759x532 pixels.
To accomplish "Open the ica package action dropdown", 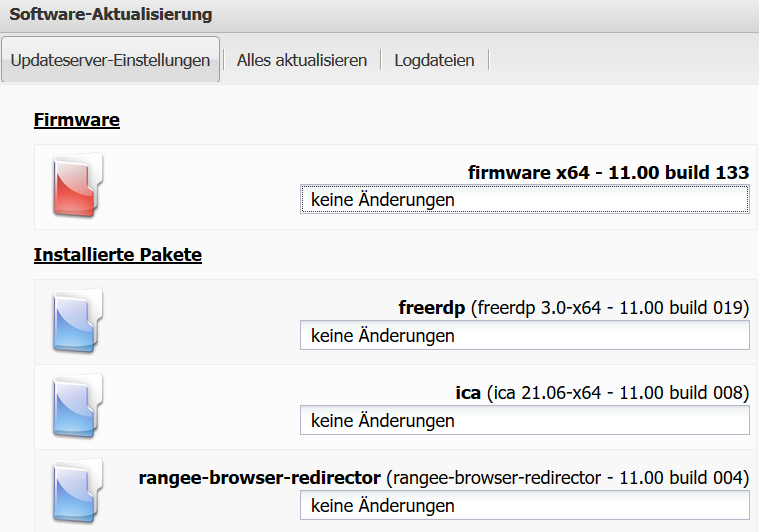I will 524,421.
